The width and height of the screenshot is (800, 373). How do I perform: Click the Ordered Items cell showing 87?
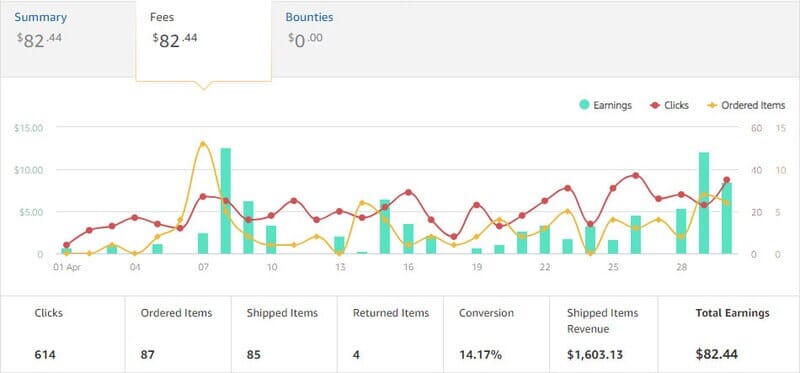pos(178,334)
